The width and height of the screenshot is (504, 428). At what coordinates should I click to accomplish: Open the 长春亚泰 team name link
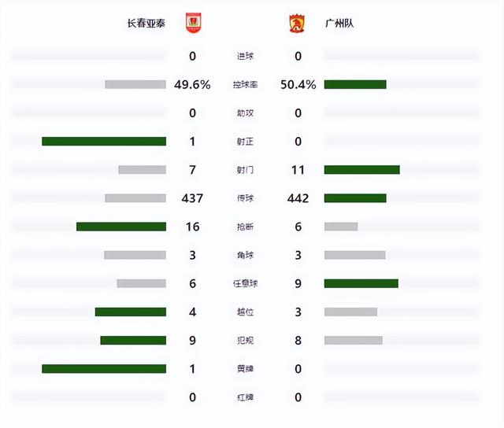point(146,24)
